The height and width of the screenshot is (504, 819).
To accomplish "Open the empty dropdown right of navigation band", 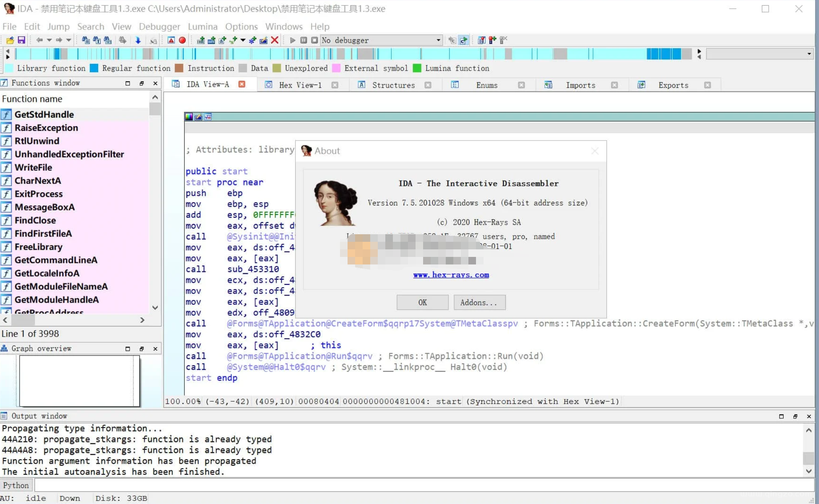I will coord(760,54).
